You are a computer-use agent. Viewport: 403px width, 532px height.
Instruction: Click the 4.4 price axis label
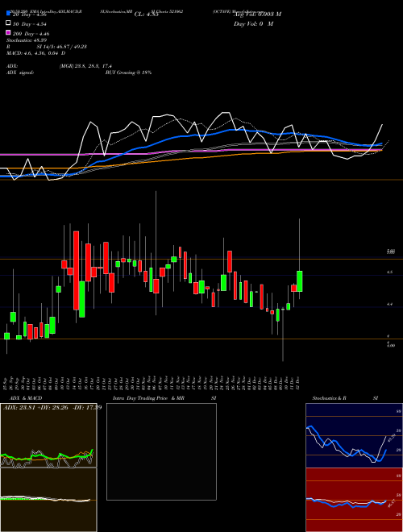coord(390,305)
